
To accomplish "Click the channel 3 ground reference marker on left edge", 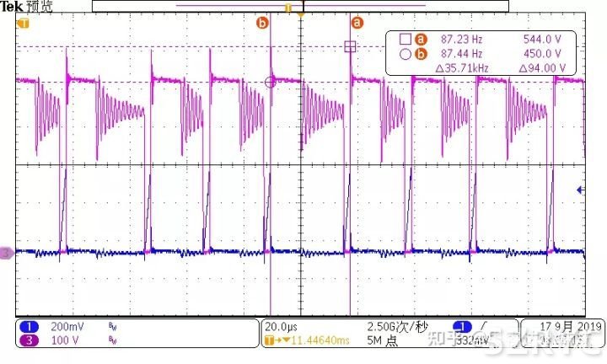I will click(7, 252).
